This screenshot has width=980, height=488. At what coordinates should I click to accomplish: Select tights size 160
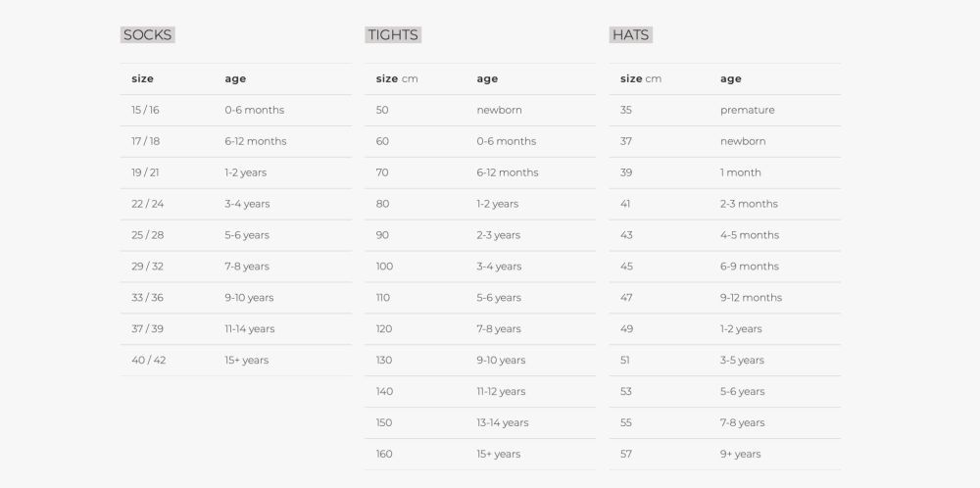pos(384,455)
